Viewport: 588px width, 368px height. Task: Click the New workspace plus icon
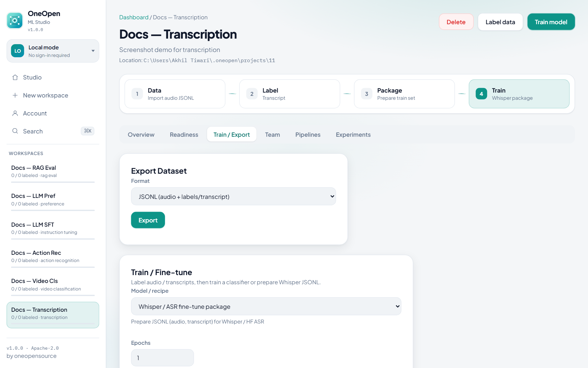[15, 96]
